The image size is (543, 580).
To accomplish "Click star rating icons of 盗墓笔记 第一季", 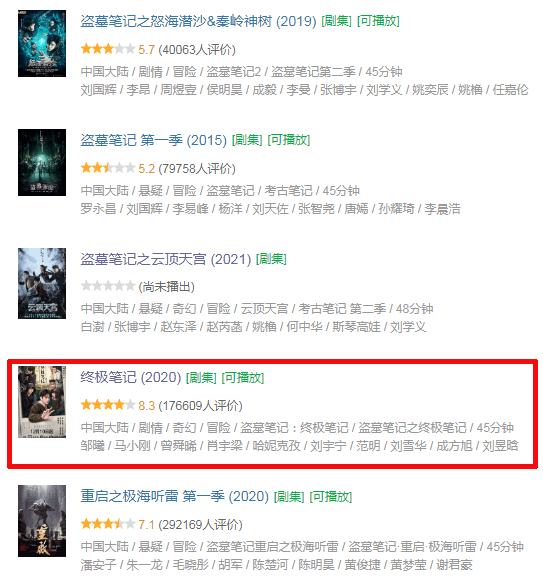I will [108, 168].
